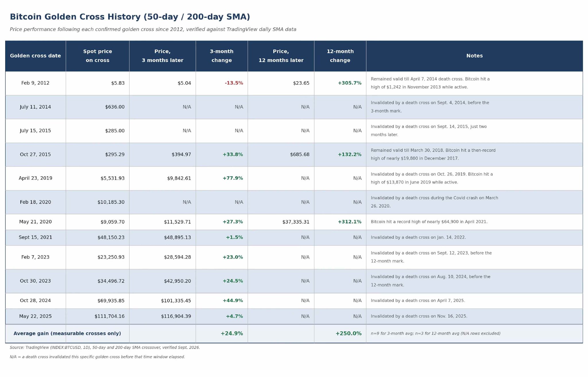
Task: Click the 'Price, 3 months later' header
Action: tap(163, 56)
